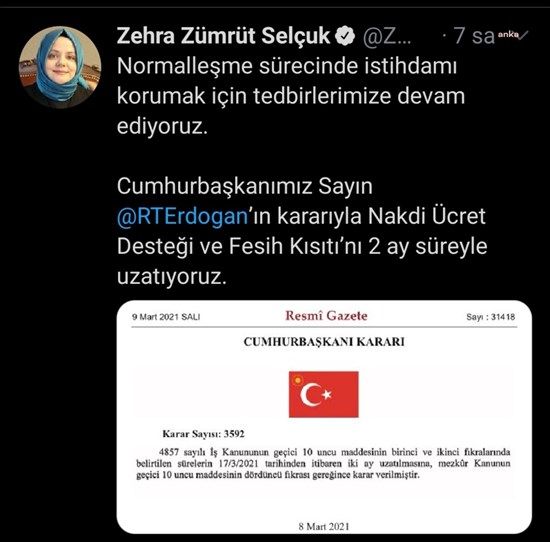The width and height of the screenshot is (550, 542).
Task: Click the 'Normalleşme sürecinde istihdamı' tweet paragraph
Action: (291, 95)
